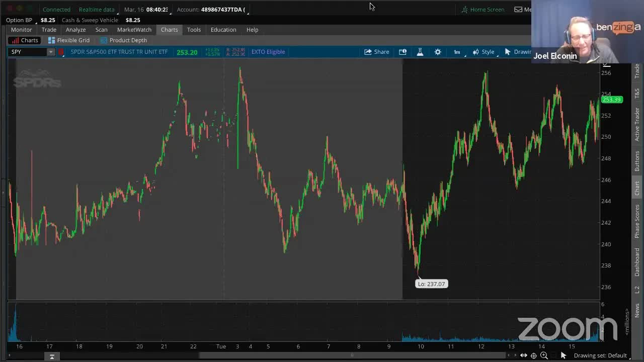Viewport: 644px width, 362px height.
Task: Click the chart quote details icon
Action: (x=403, y=52)
